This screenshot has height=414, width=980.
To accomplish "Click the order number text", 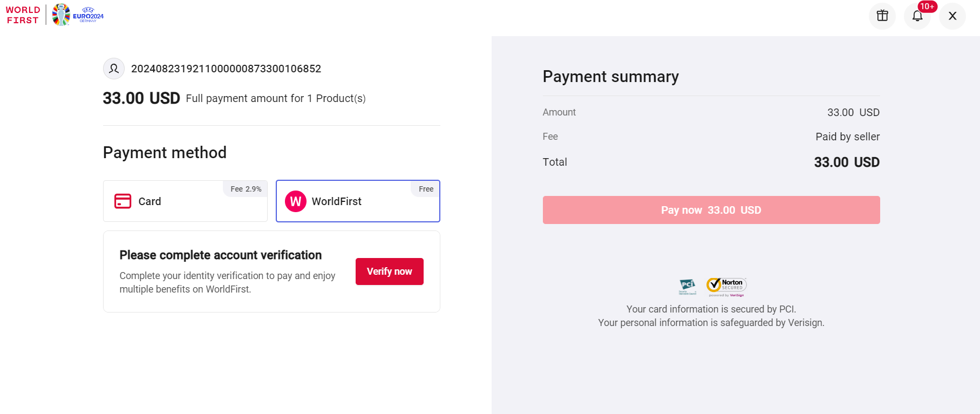I will [x=226, y=69].
